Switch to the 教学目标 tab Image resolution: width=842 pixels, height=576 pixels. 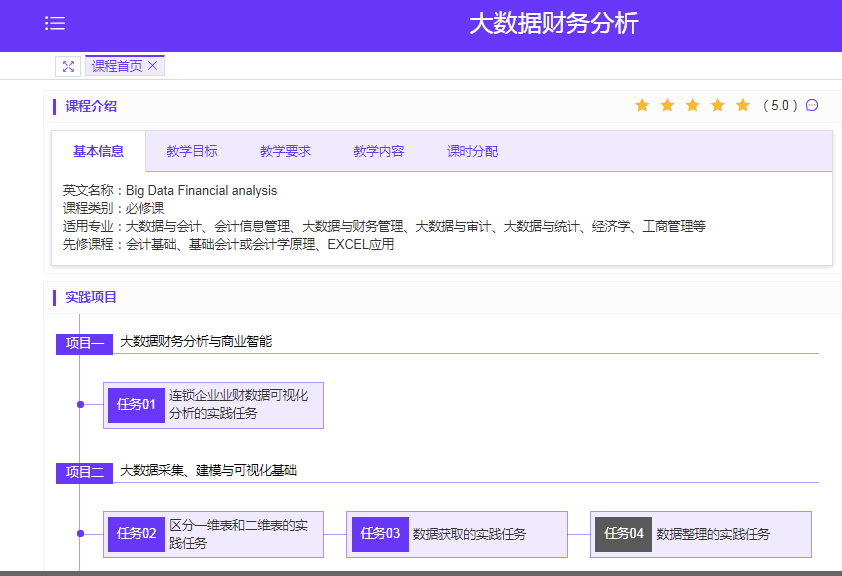click(192, 151)
